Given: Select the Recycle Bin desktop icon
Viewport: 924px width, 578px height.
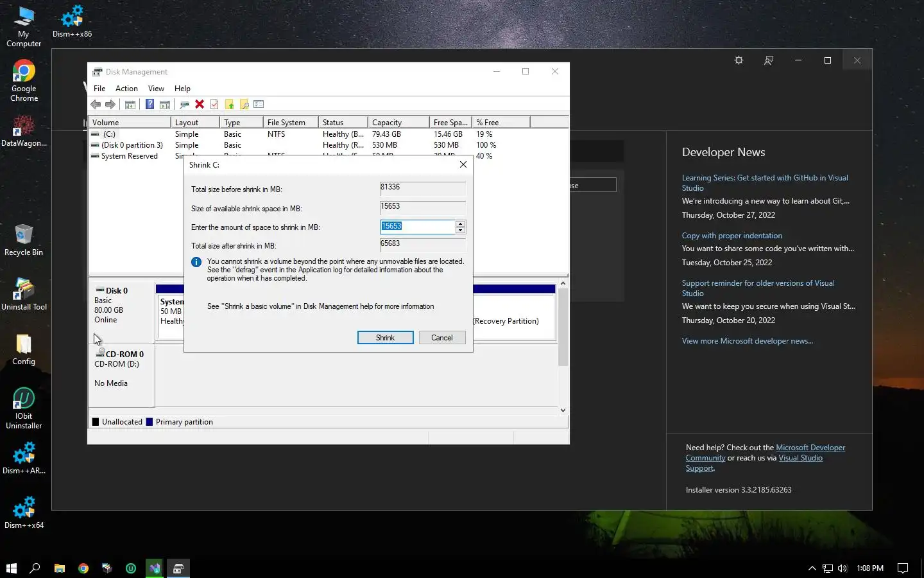Looking at the screenshot, I should [x=24, y=240].
